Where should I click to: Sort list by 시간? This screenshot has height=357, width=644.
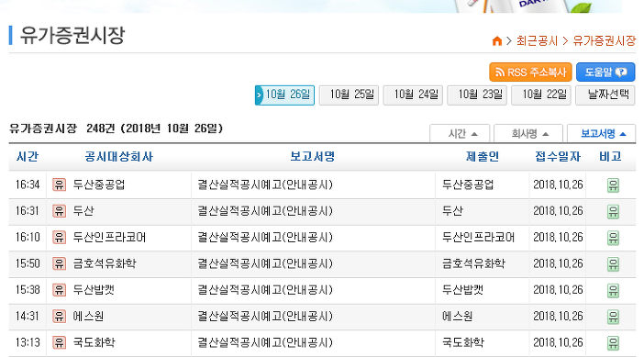(460, 133)
